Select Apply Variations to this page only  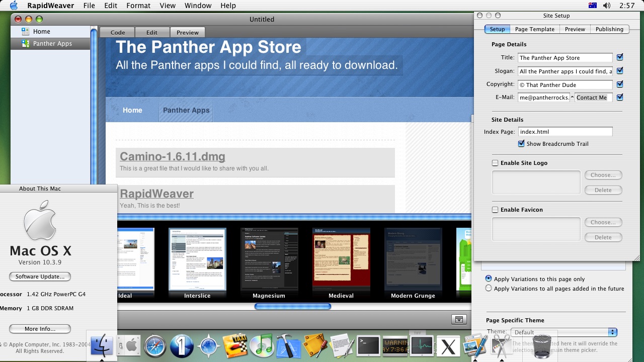489,279
